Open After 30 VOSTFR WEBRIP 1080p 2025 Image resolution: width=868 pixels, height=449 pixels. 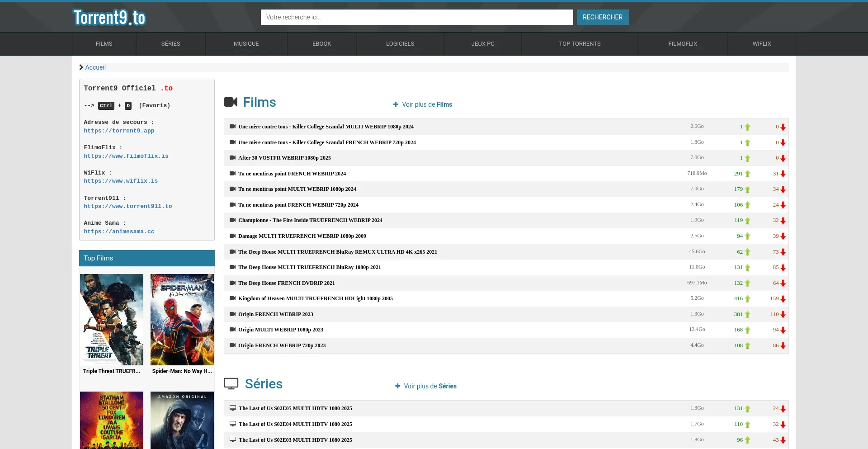(285, 158)
